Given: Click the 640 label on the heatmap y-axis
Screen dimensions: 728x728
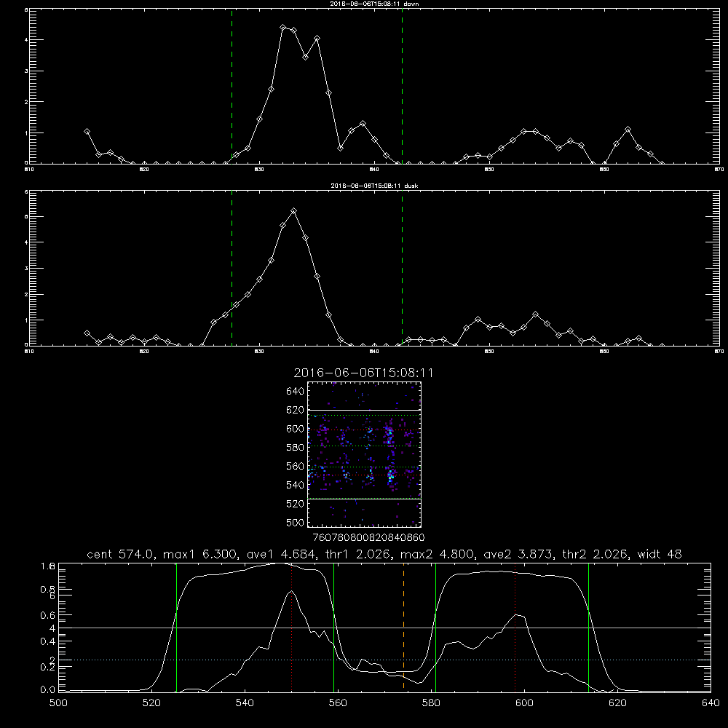Looking at the screenshot, I should [x=296, y=392].
